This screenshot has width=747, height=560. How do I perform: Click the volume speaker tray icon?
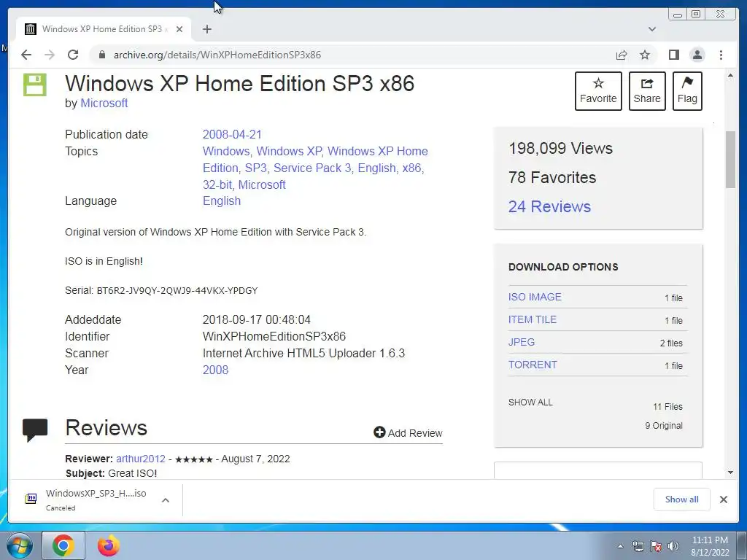pos(673,546)
